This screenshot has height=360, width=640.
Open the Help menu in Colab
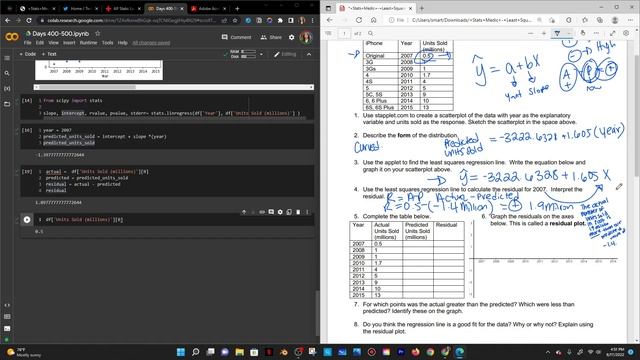point(122,42)
